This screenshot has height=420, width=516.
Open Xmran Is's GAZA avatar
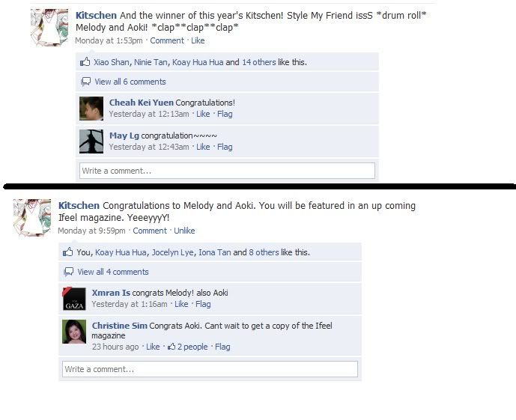pos(74,299)
